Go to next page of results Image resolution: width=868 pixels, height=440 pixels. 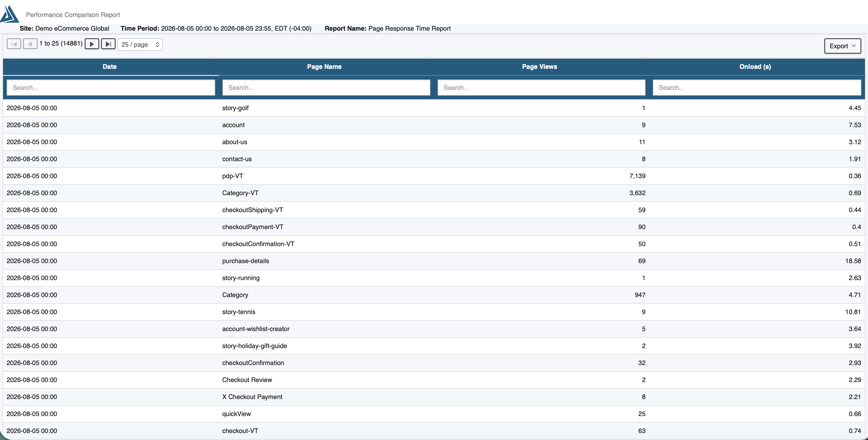[92, 44]
